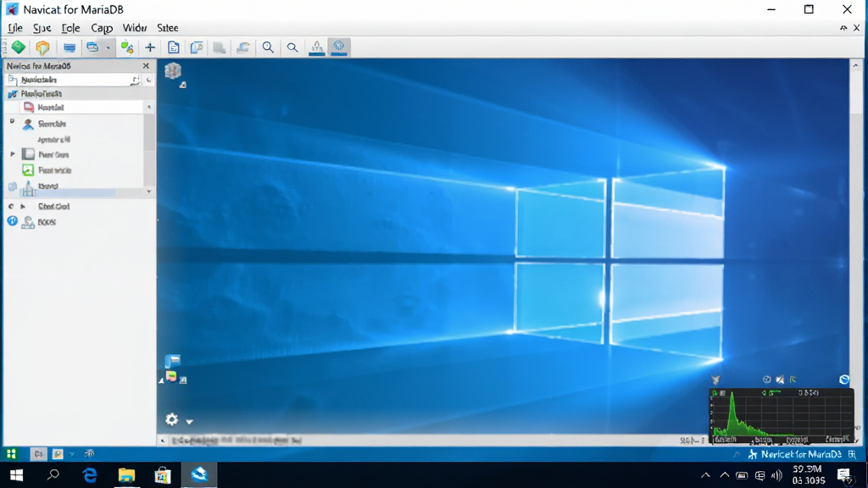Open the dropdown arrow beside the blue window button

pyautogui.click(x=108, y=48)
